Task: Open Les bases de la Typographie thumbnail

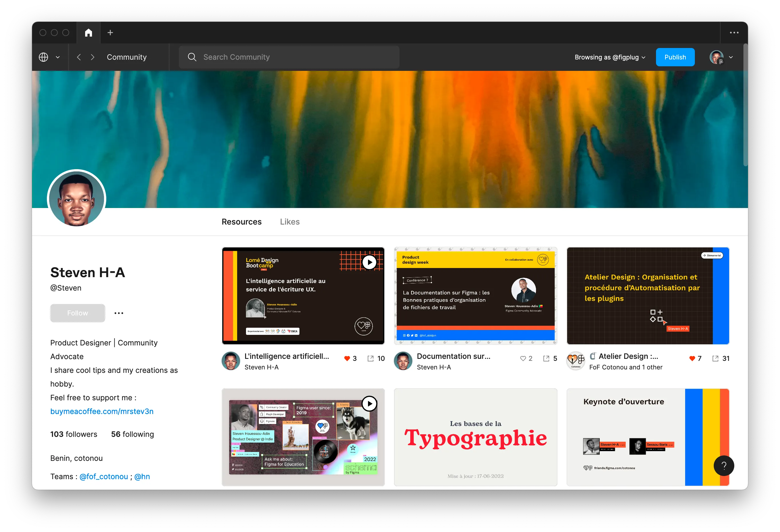Action: tap(476, 437)
